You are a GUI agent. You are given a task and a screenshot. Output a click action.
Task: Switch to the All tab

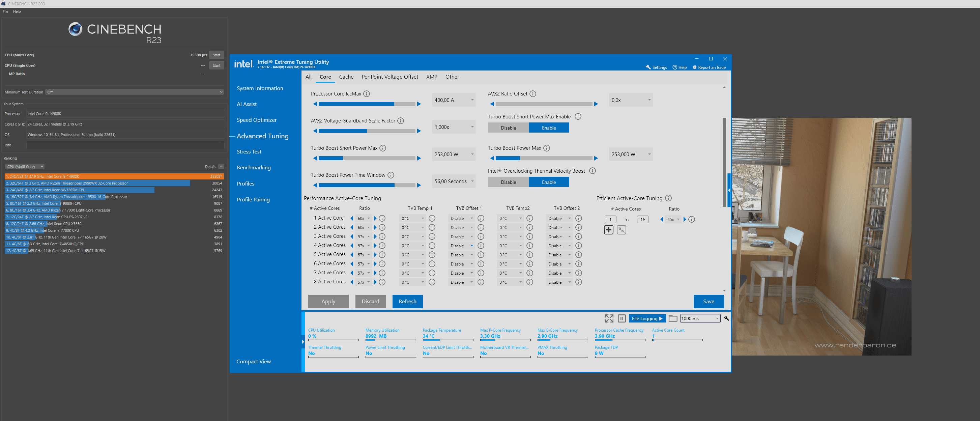(x=309, y=77)
